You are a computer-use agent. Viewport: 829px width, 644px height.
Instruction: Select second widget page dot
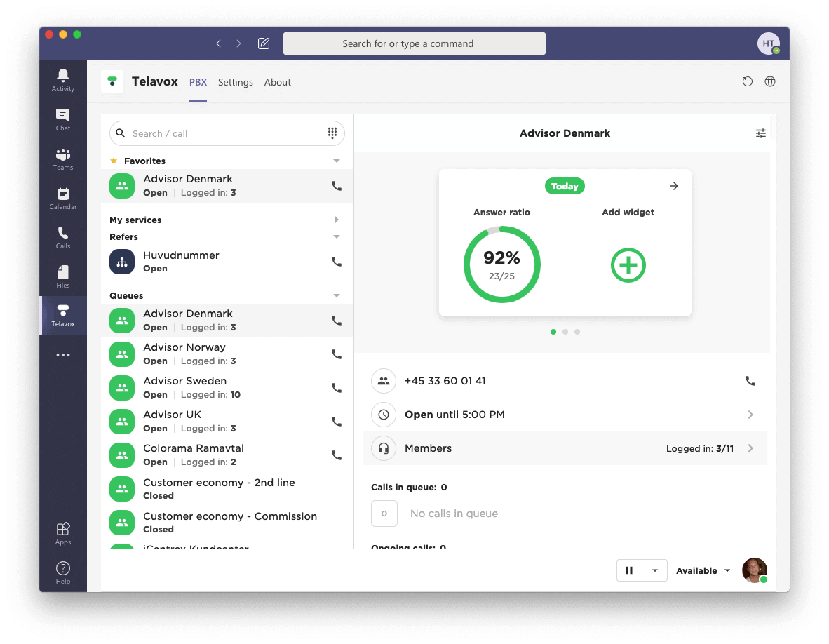click(565, 332)
